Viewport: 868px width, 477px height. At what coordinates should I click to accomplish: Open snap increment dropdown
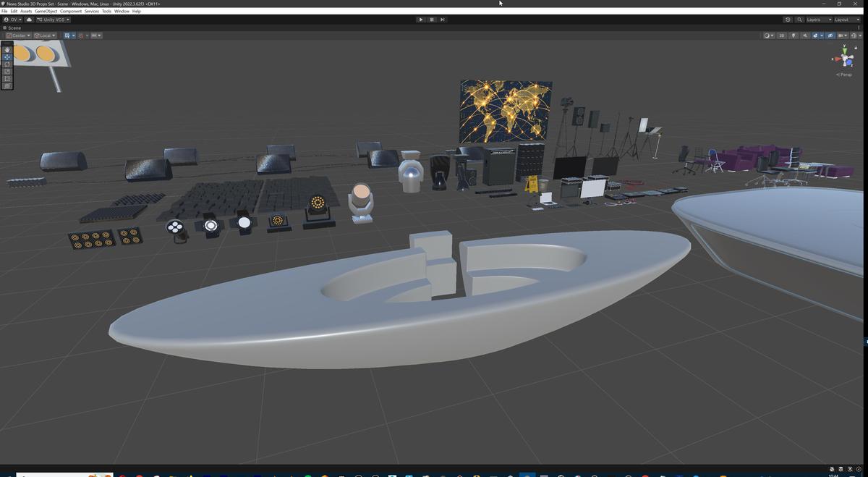[x=95, y=35]
